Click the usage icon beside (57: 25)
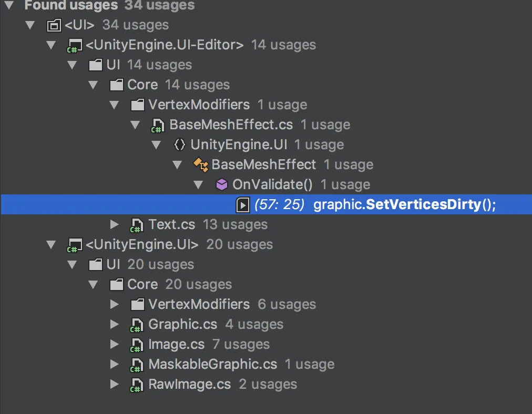The width and height of the screenshot is (532, 414). coord(242,205)
